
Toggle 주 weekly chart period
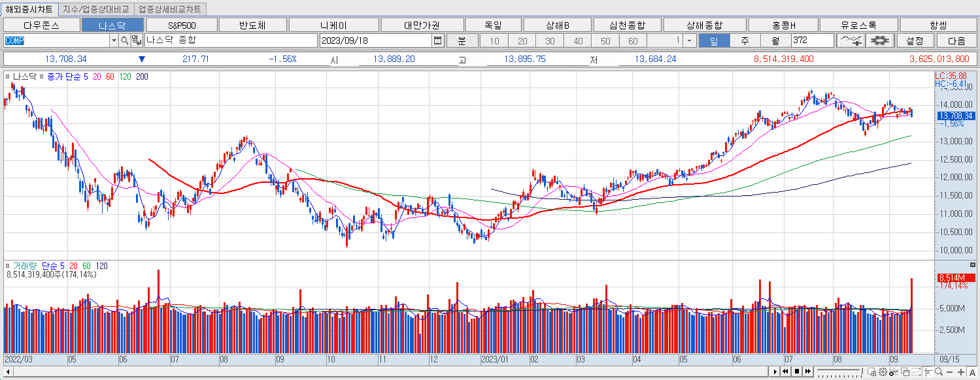[x=745, y=40]
